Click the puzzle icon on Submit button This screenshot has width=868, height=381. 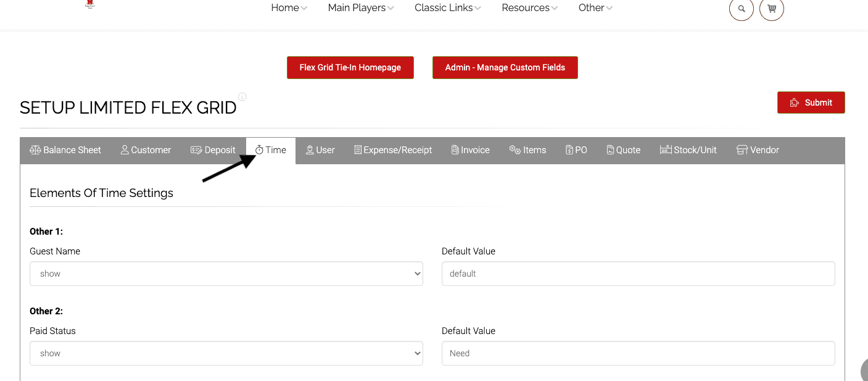click(795, 103)
